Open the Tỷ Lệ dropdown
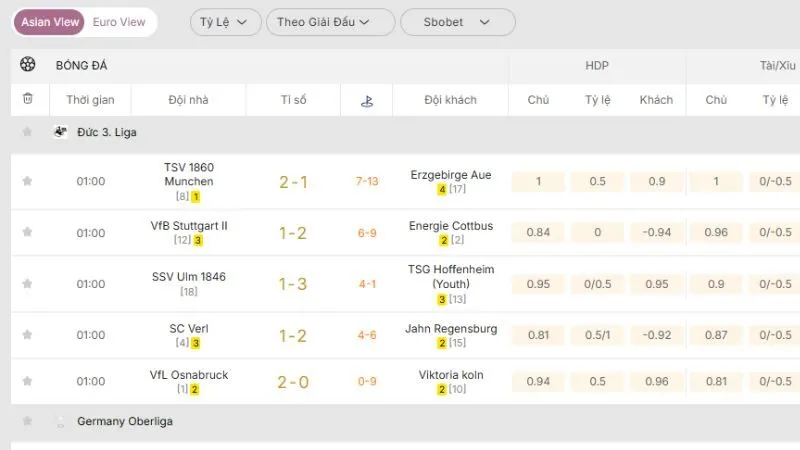 (x=225, y=22)
